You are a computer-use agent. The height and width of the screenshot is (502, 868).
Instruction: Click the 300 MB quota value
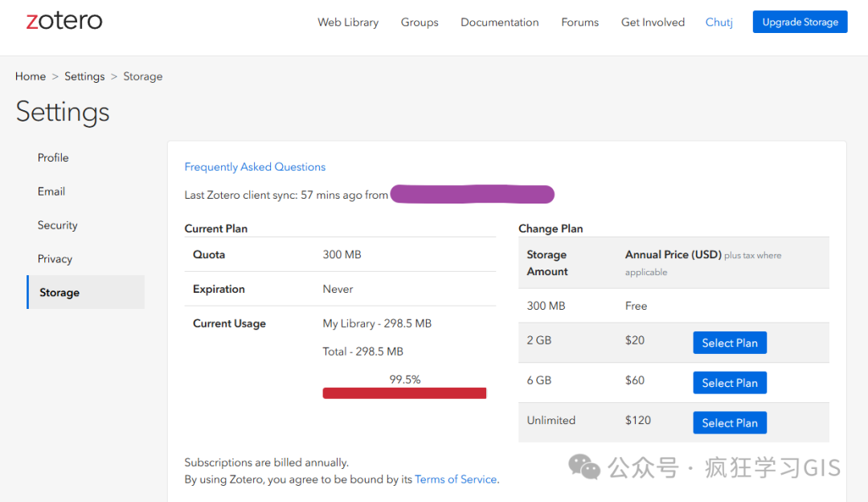(x=342, y=255)
